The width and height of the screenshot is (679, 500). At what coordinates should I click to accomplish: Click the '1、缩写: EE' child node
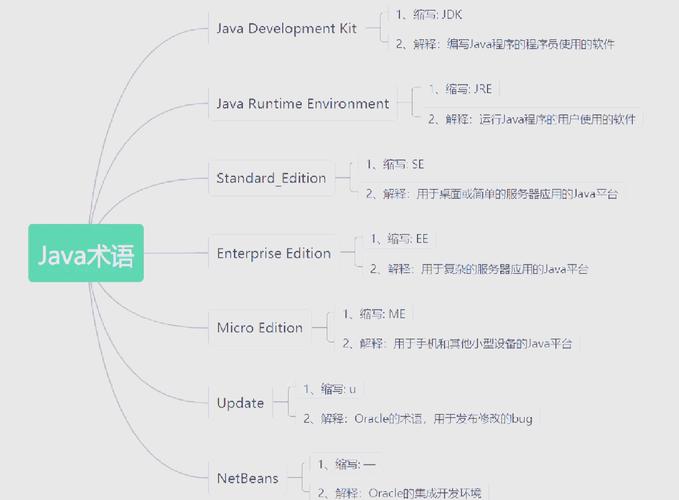[399, 239]
